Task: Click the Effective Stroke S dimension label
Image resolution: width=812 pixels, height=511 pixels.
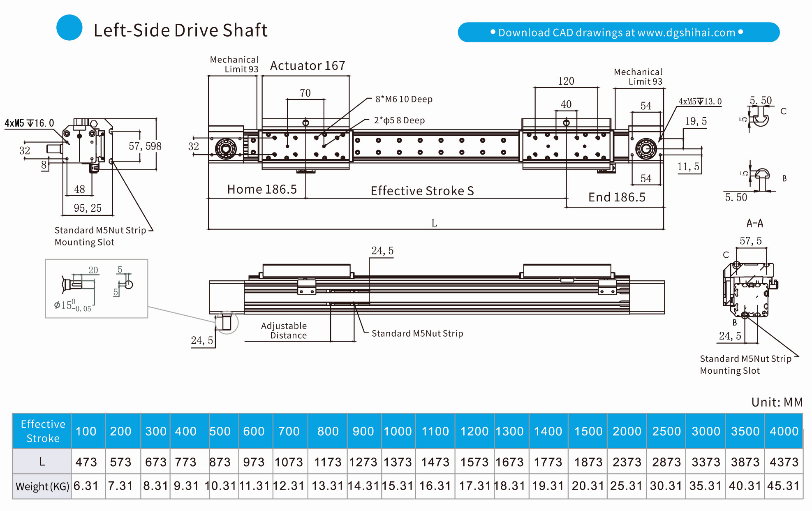Action: tap(422, 191)
